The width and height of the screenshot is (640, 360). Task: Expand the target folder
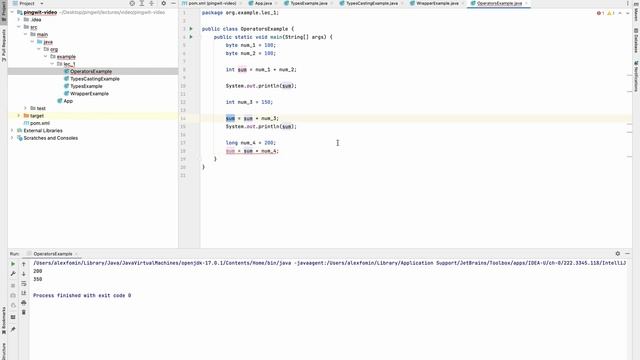18,116
